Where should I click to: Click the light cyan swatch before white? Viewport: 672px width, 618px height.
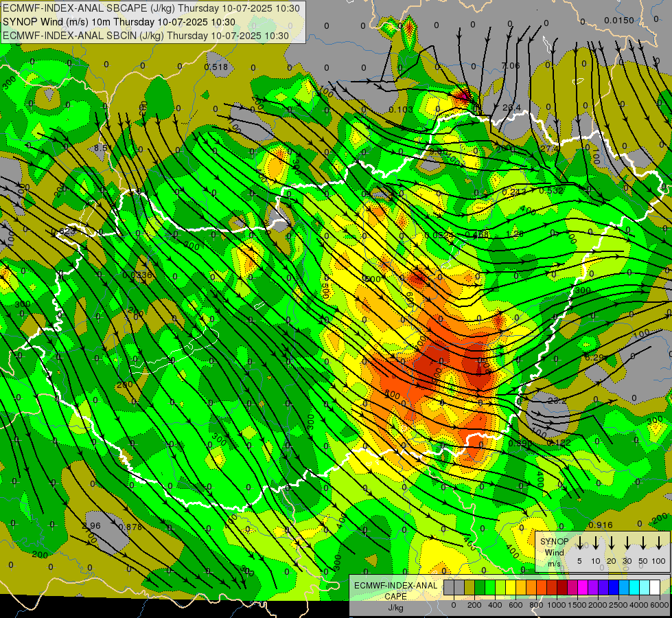click(x=644, y=588)
